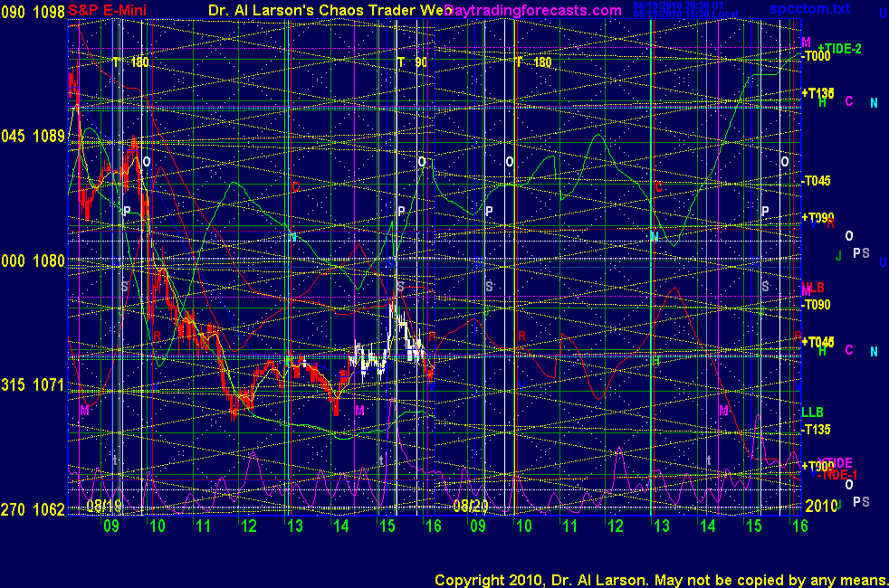Click the red '-TIDE-1' legend label
The height and width of the screenshot is (588, 889).
(838, 475)
